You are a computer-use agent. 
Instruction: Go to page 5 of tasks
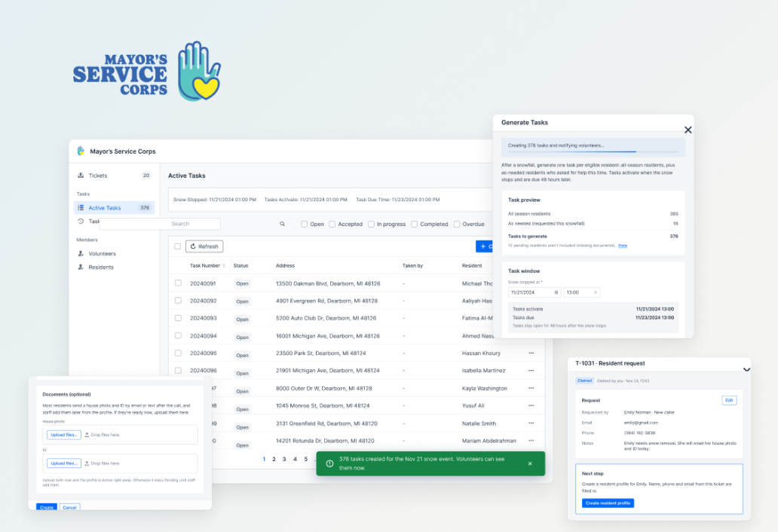305,459
